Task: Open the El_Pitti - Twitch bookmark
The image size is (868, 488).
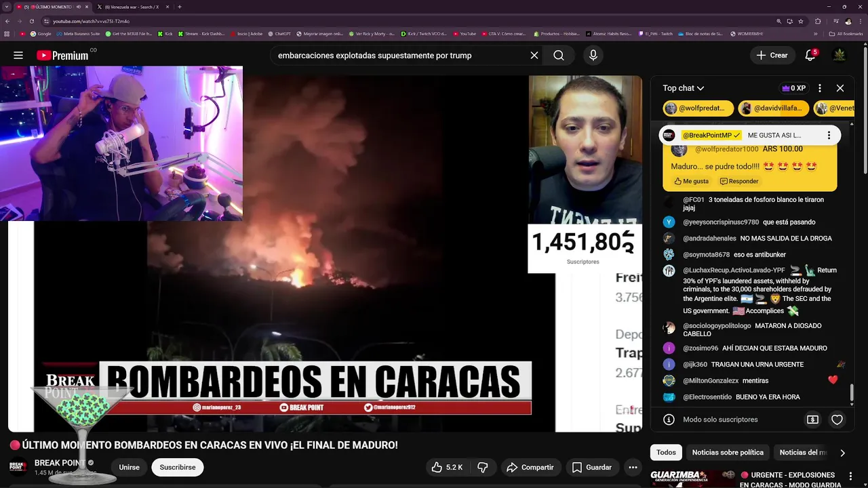Action: point(656,33)
